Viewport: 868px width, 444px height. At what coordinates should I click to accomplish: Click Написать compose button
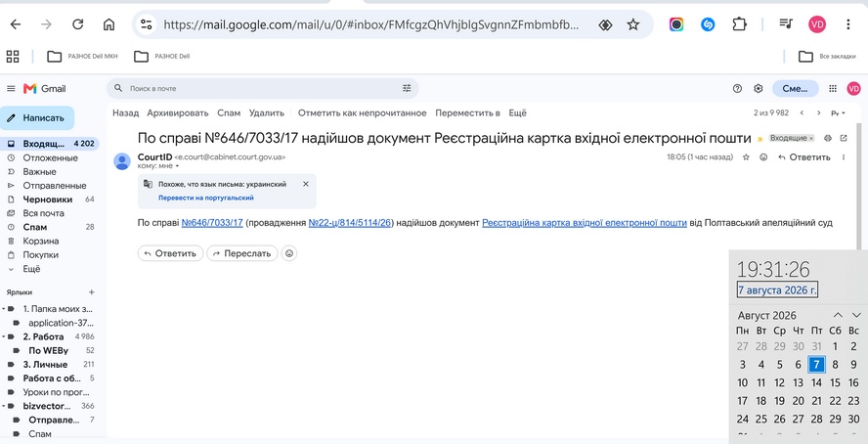(x=36, y=118)
